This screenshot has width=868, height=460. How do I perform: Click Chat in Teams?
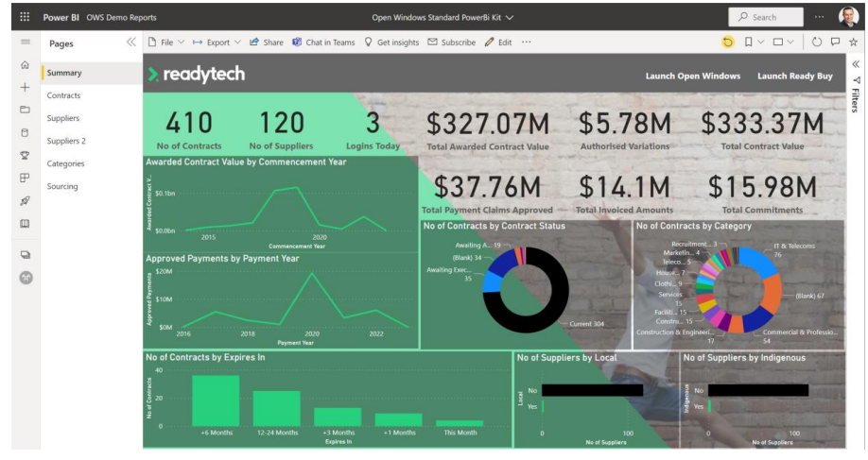coord(323,42)
